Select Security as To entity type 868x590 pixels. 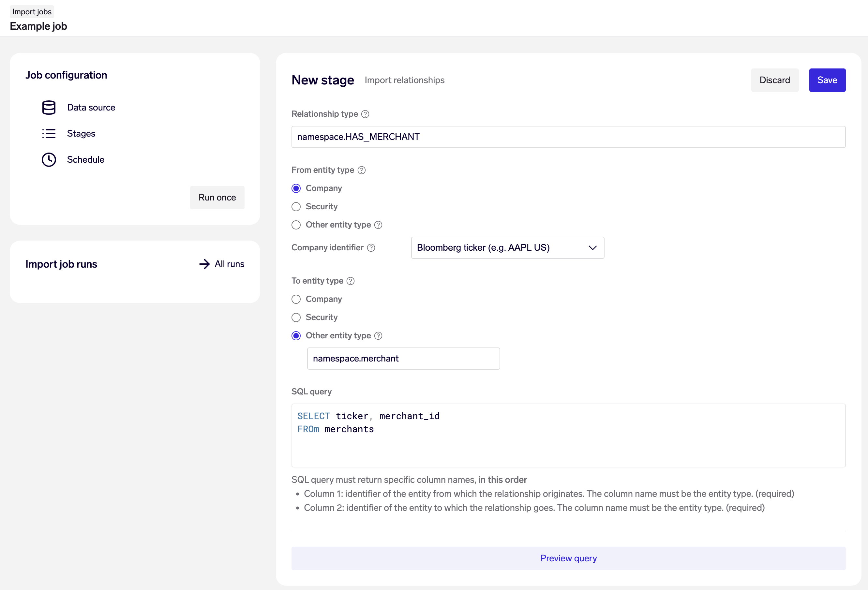[x=296, y=317]
